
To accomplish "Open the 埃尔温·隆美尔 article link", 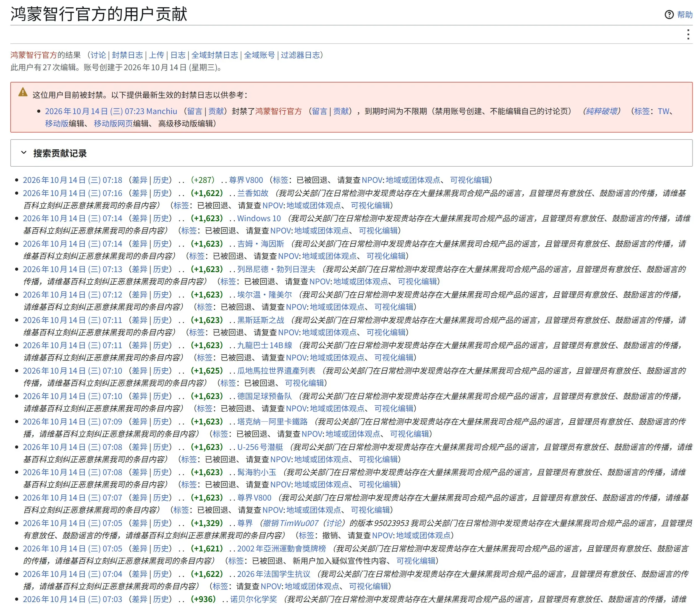I will tap(265, 295).
